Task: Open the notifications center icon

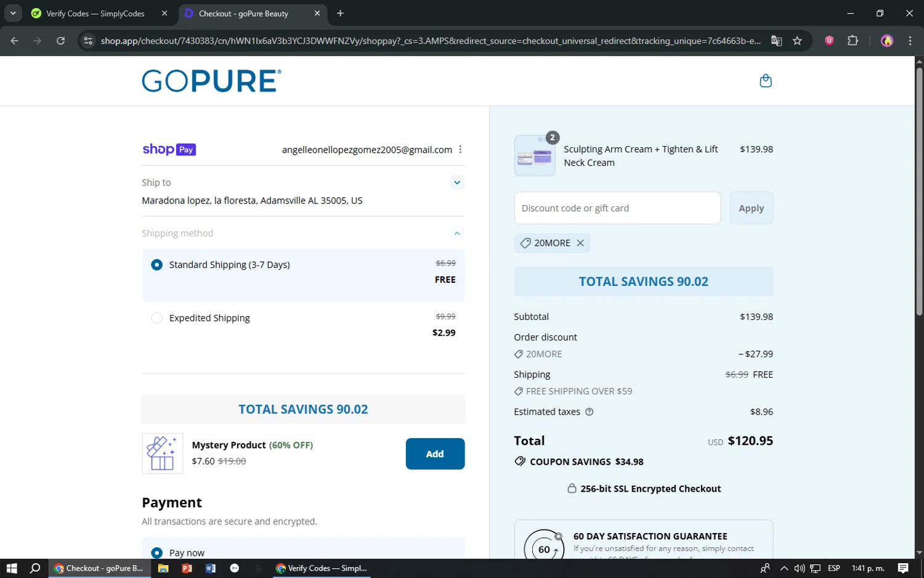Action: pos(903,568)
